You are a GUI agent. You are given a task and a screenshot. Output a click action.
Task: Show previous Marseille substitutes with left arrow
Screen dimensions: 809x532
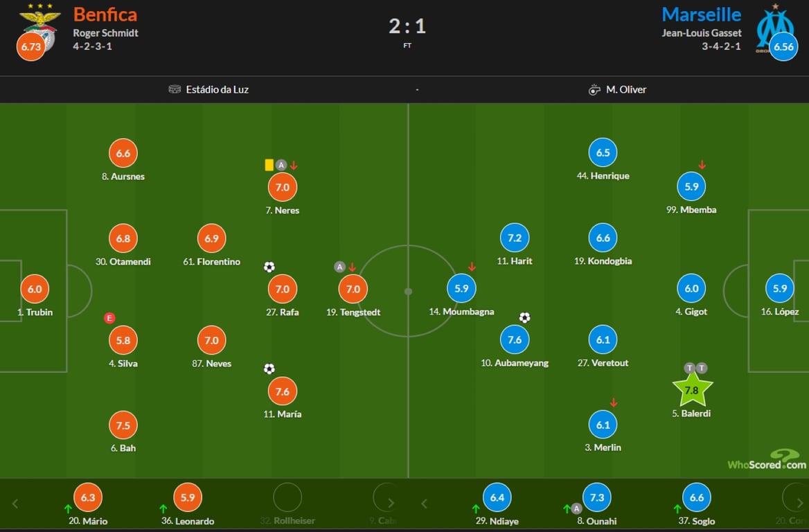[425, 504]
